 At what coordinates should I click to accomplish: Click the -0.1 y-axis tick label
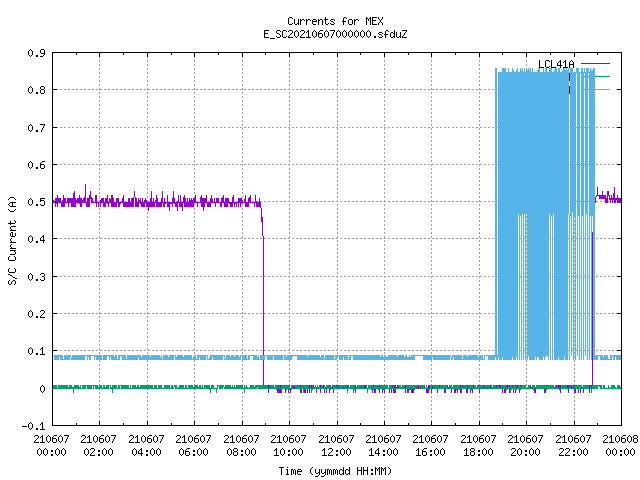pos(33,426)
